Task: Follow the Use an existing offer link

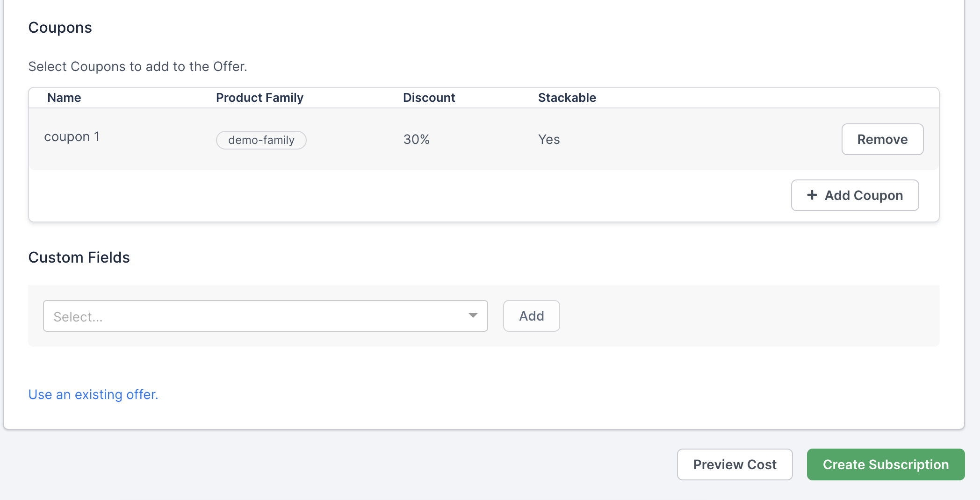Action: [x=93, y=394]
